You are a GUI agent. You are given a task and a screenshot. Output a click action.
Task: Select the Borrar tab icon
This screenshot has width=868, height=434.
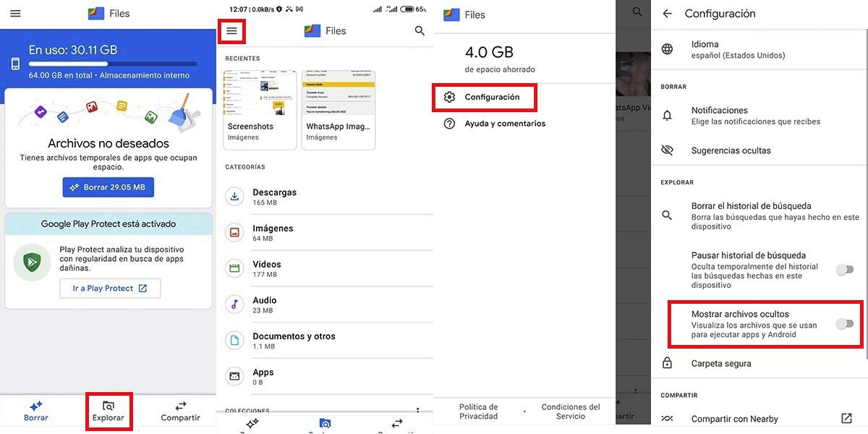pos(35,407)
